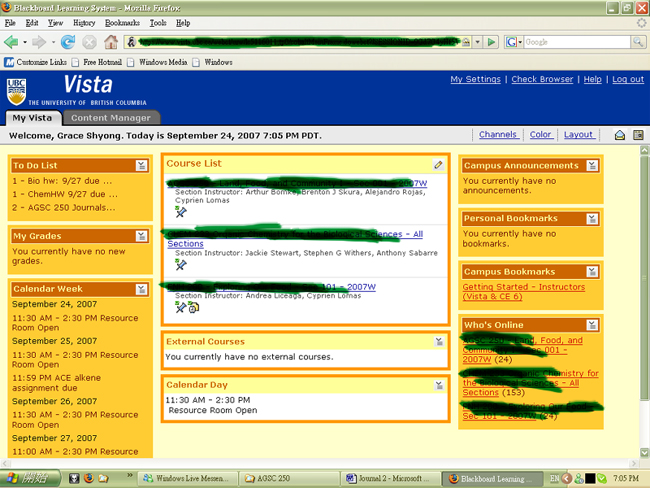The image size is (650, 488).
Task: Click the mail envelope icon in welcome bar
Action: [620, 135]
